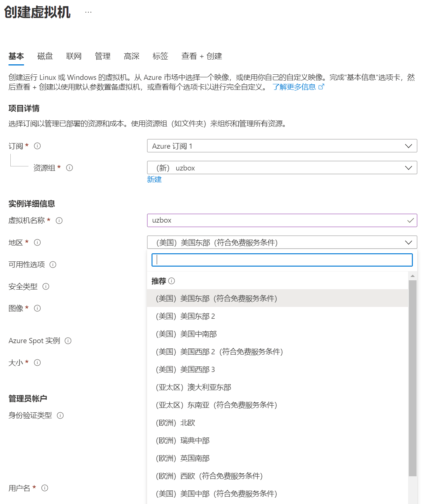Viewport: 445px width, 504px height.
Task: Switch to the 磁盘 tab
Action: coord(45,56)
